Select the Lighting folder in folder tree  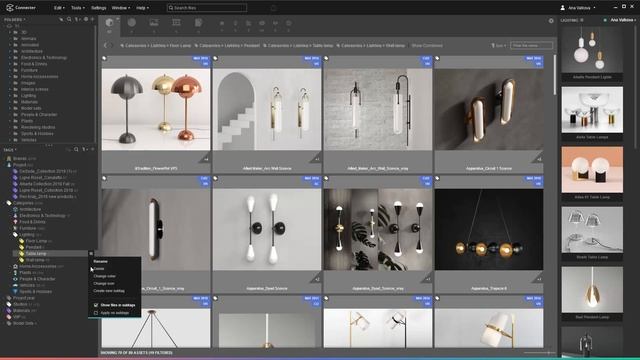pyautogui.click(x=29, y=96)
